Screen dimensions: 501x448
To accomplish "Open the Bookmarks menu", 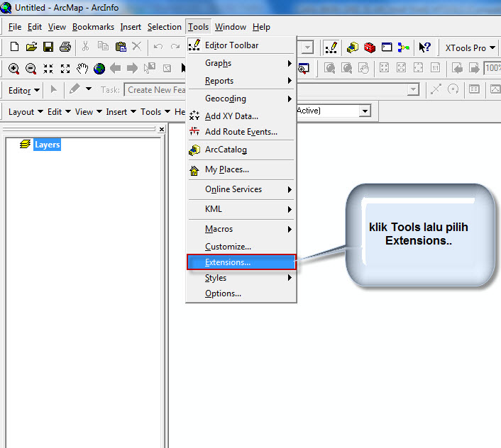I will pos(93,27).
